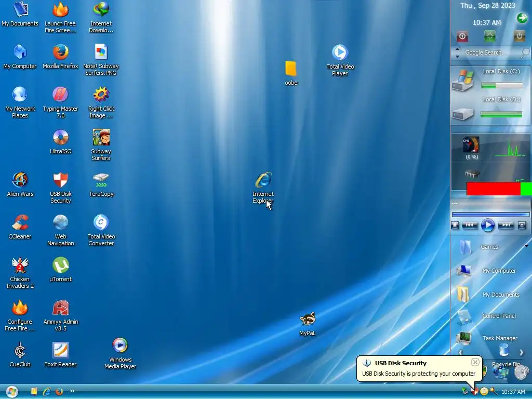Launch Total Video Converter
Viewport: 532px width, 399px height.
click(101, 230)
